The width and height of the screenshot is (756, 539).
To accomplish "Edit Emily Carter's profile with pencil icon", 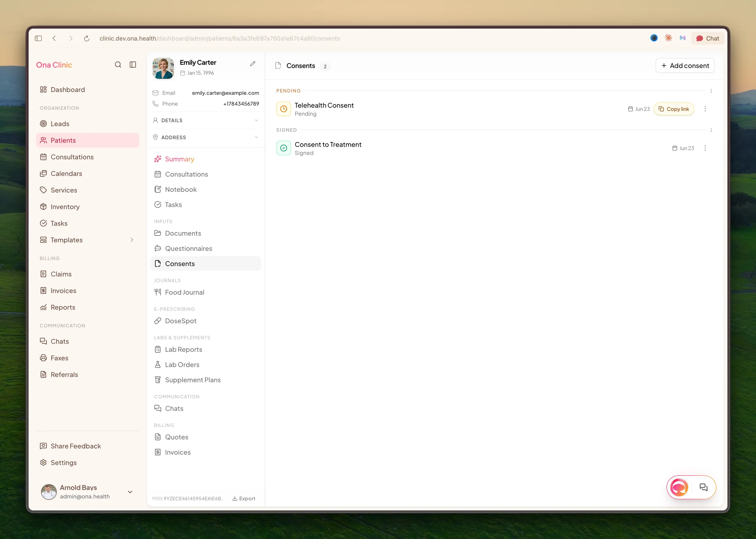I will click(x=253, y=63).
